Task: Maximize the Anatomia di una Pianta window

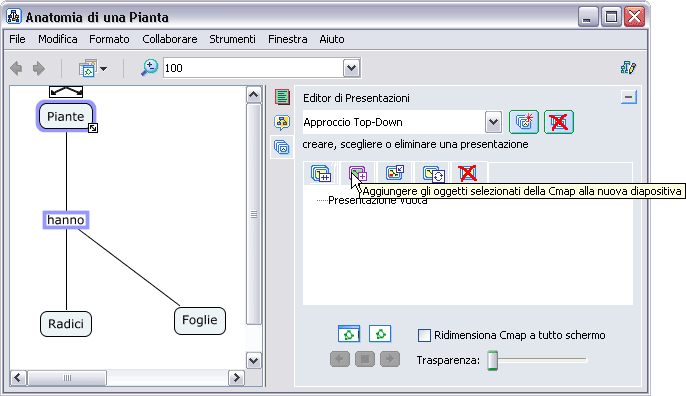Action: click(611, 17)
